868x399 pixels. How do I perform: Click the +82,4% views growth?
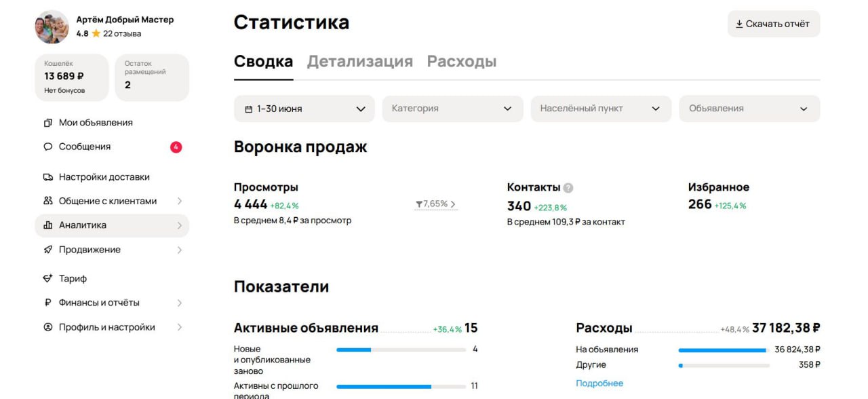[285, 206]
